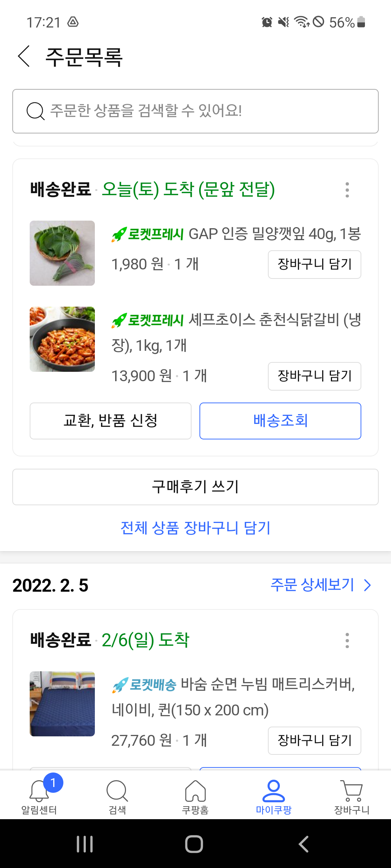391x868 pixels.
Task: Tap 구매후기 쓰기 button
Action: click(195, 487)
